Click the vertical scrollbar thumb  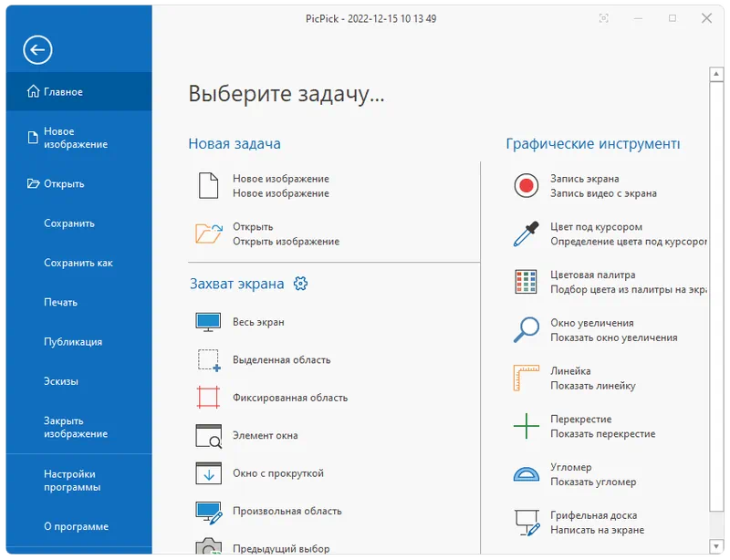[716, 297]
